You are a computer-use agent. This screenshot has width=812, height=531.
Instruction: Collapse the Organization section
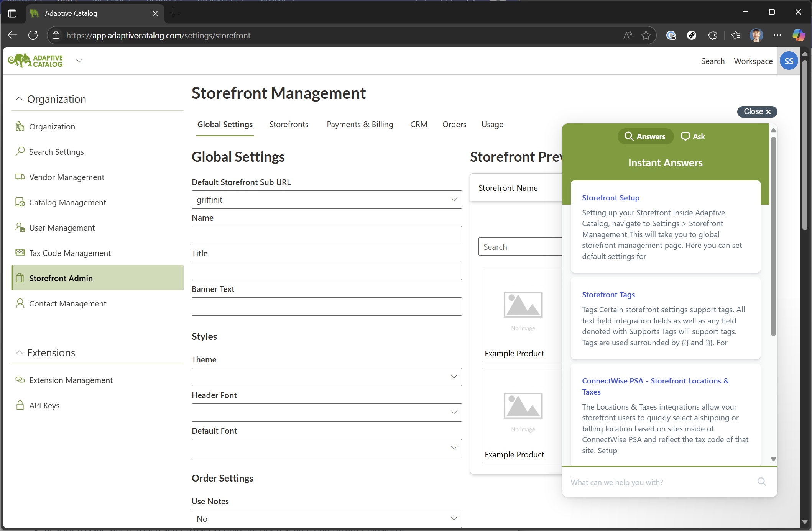(x=19, y=99)
